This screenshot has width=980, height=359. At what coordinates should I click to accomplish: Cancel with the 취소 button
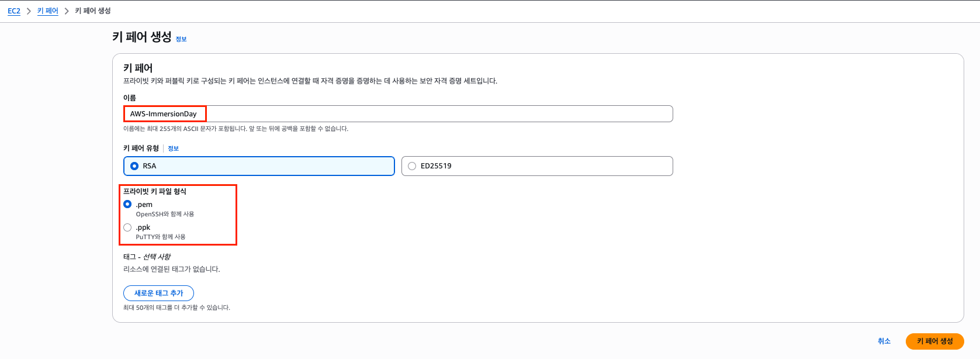tap(884, 341)
